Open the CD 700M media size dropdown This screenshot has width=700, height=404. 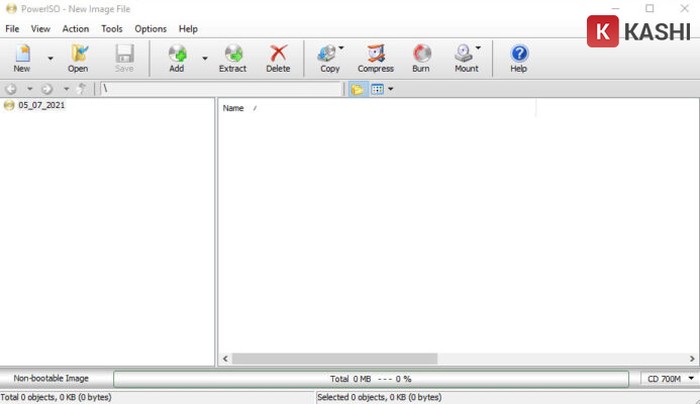(668, 379)
